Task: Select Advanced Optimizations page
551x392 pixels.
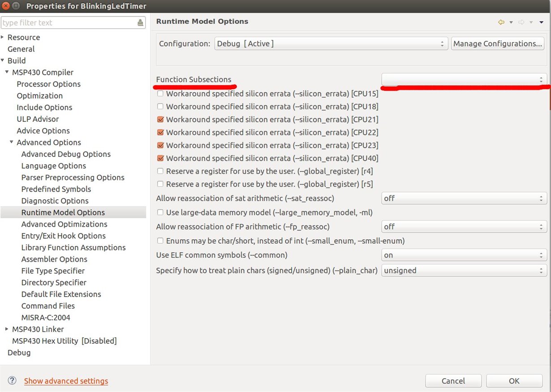Action: click(65, 224)
